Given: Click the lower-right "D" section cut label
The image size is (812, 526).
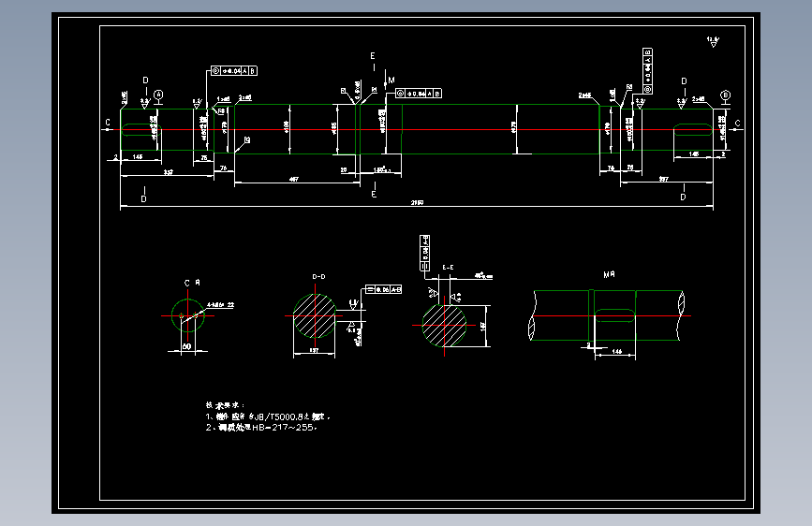Looking at the screenshot, I should coord(683,197).
